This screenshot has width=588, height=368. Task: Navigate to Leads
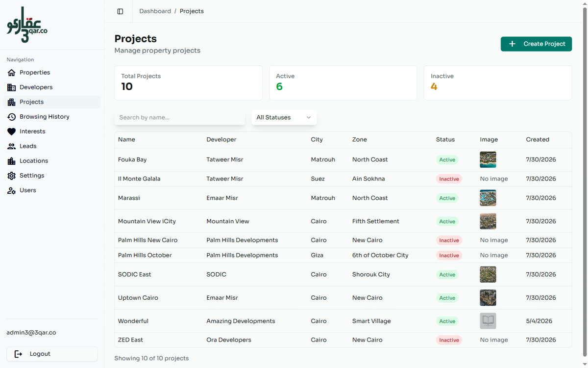52,146
